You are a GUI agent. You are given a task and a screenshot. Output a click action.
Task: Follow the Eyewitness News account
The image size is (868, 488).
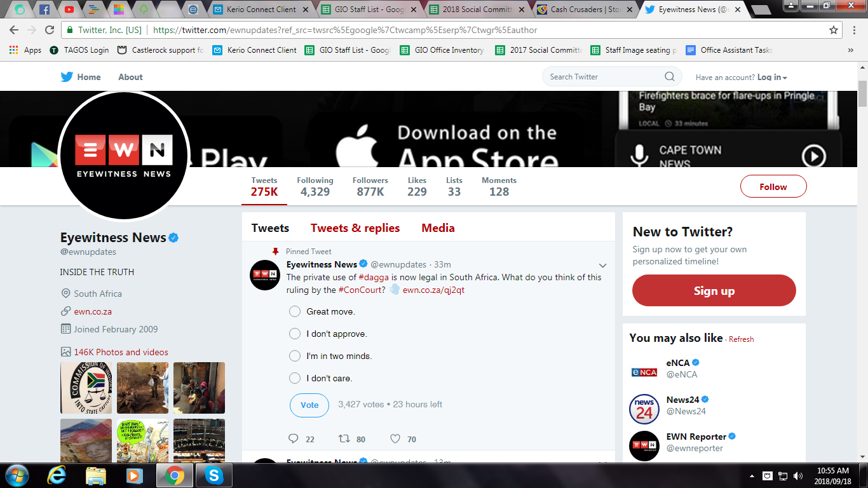tap(773, 186)
